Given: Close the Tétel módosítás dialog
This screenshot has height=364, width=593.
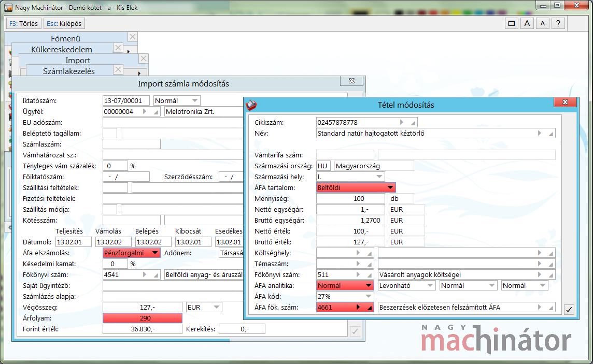Looking at the screenshot, I should pyautogui.click(x=565, y=102).
